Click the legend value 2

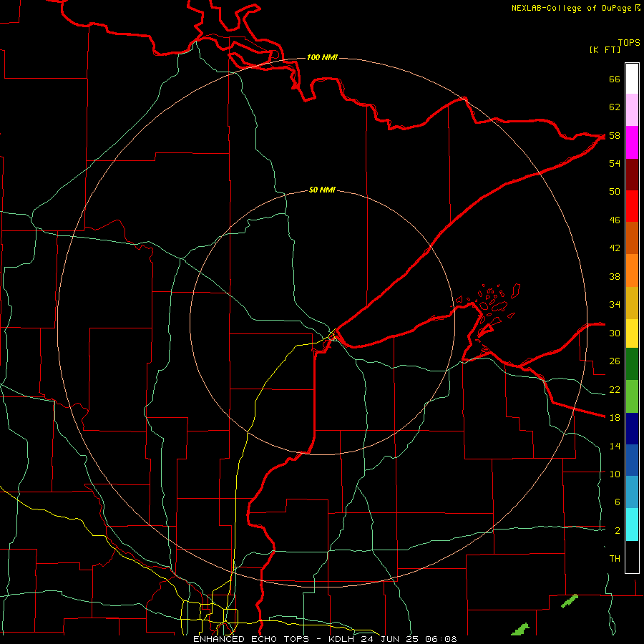click(x=618, y=531)
